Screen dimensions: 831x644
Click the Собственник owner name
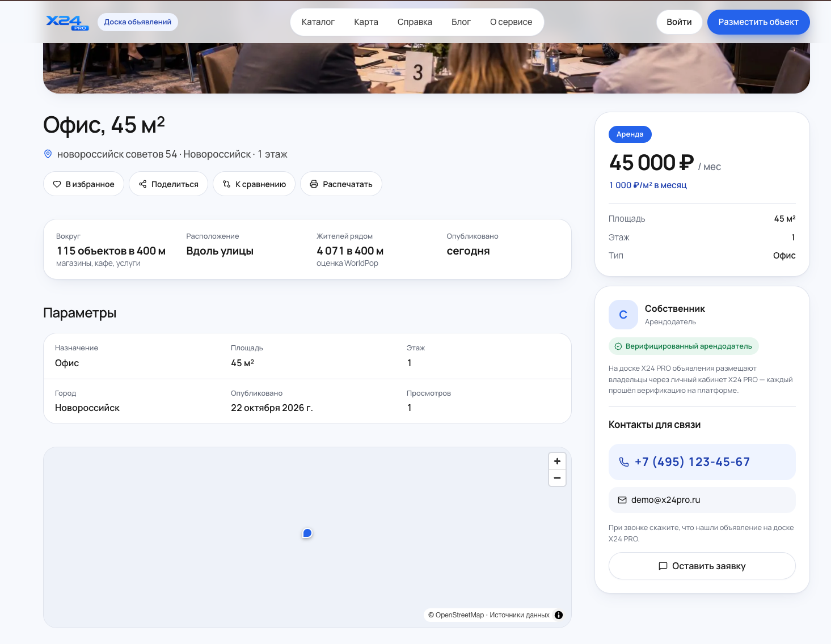[675, 308]
